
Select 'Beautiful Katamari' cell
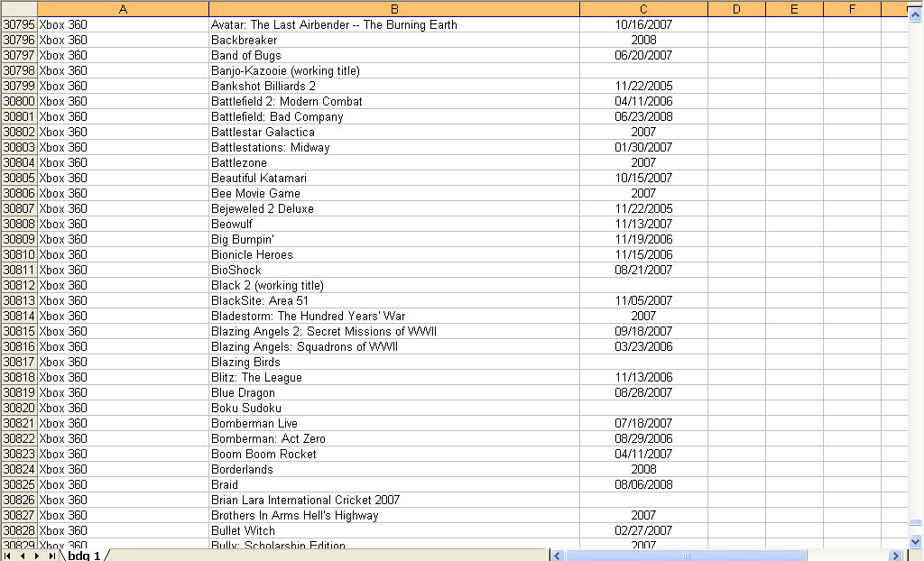click(x=394, y=178)
